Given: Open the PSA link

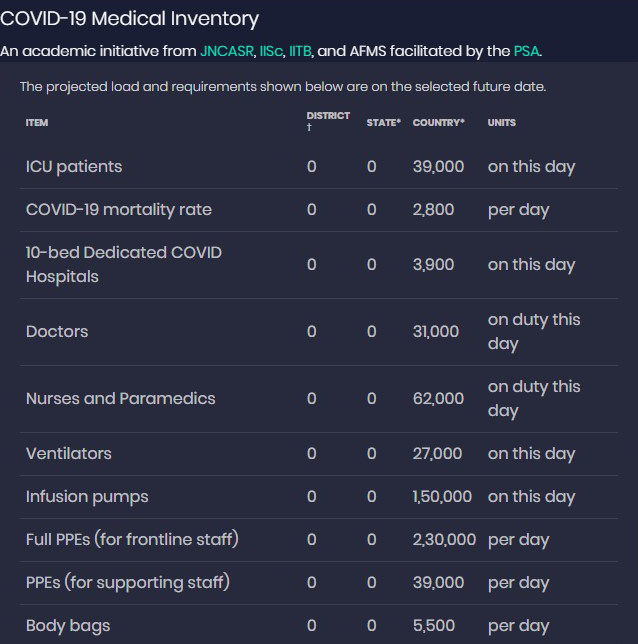Looking at the screenshot, I should 526,51.
